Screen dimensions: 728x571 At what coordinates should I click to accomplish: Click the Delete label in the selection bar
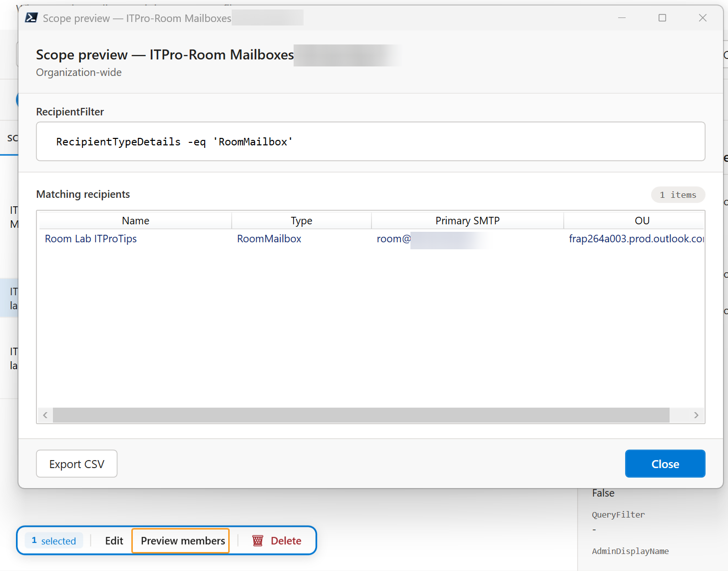(286, 541)
